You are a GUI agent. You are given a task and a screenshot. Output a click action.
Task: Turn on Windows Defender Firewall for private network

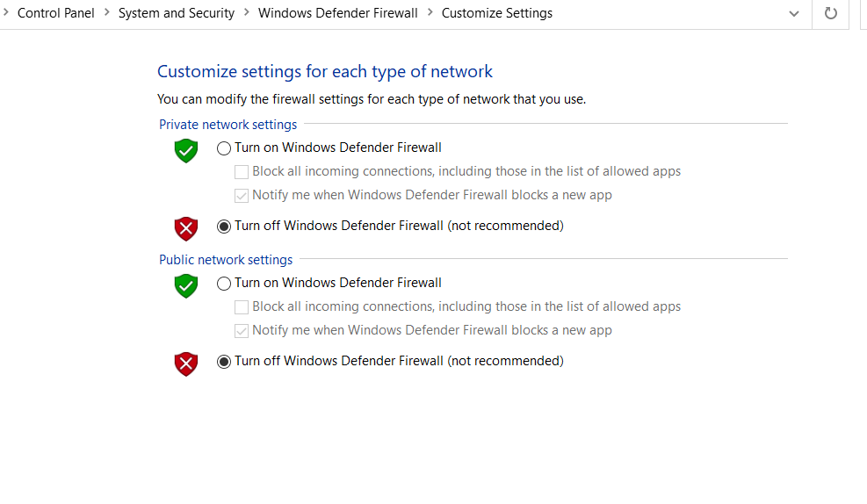[223, 148]
